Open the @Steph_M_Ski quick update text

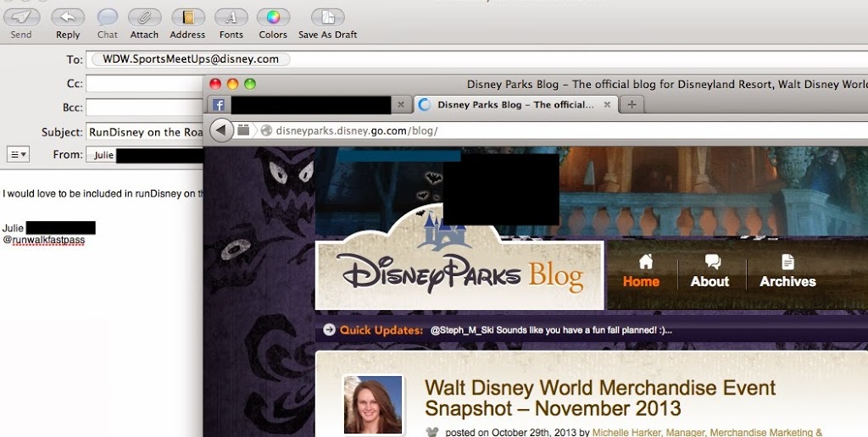[551, 330]
